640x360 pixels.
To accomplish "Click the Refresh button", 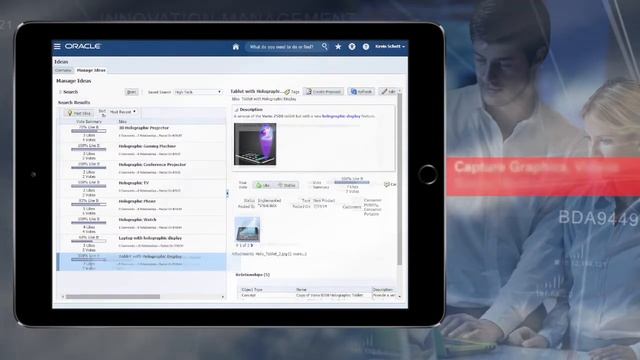I will click(x=361, y=91).
